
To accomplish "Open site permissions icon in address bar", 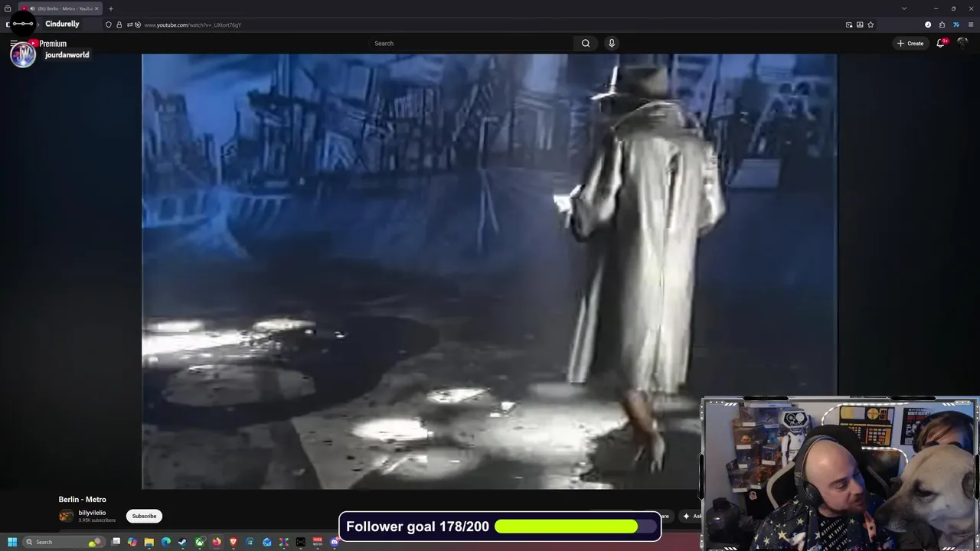I will click(129, 24).
